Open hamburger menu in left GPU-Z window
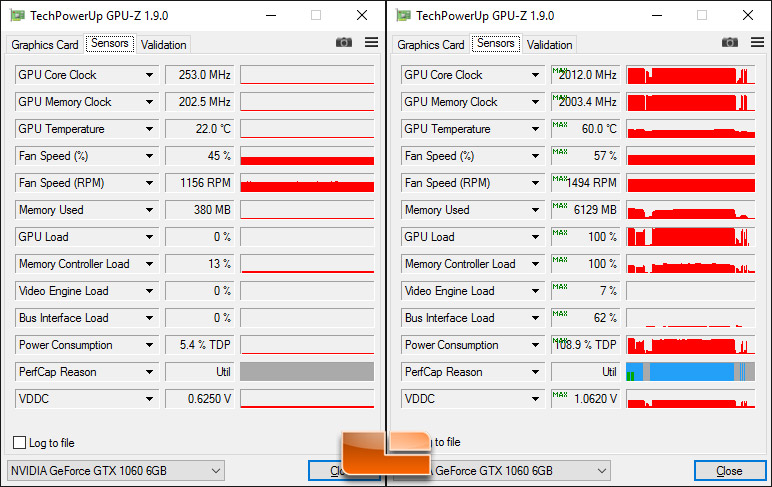 372,42
